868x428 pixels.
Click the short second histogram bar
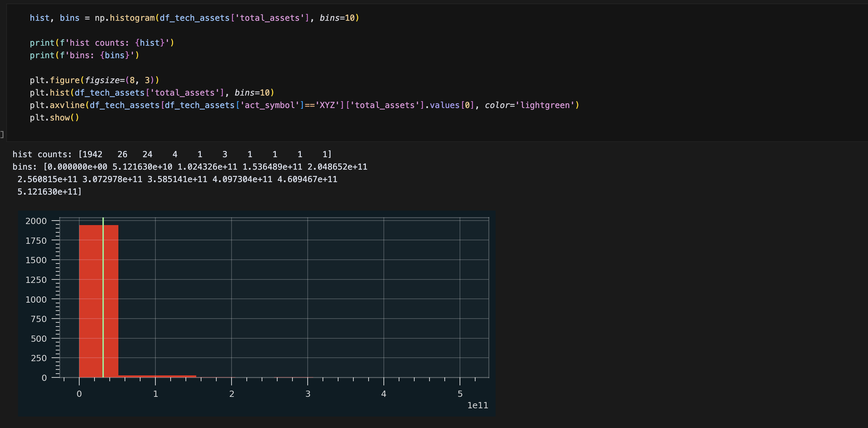[137, 376]
